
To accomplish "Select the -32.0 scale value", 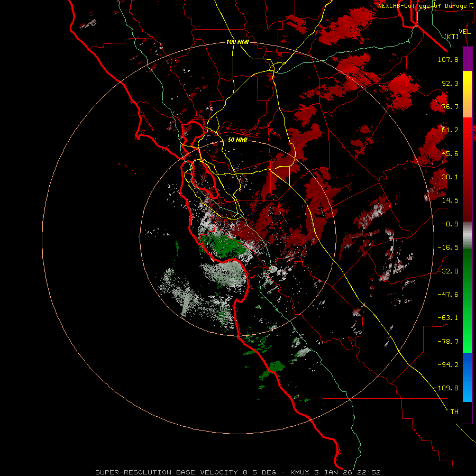I will point(448,271).
